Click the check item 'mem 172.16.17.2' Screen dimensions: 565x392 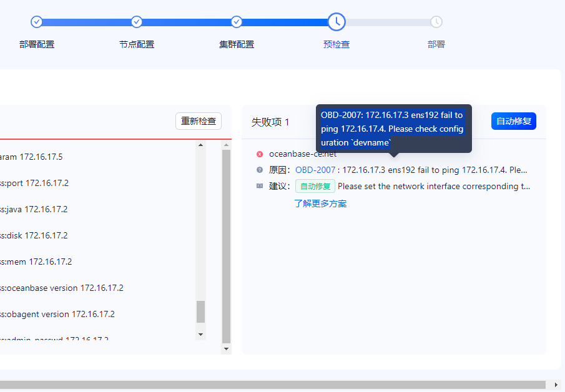[36, 262]
